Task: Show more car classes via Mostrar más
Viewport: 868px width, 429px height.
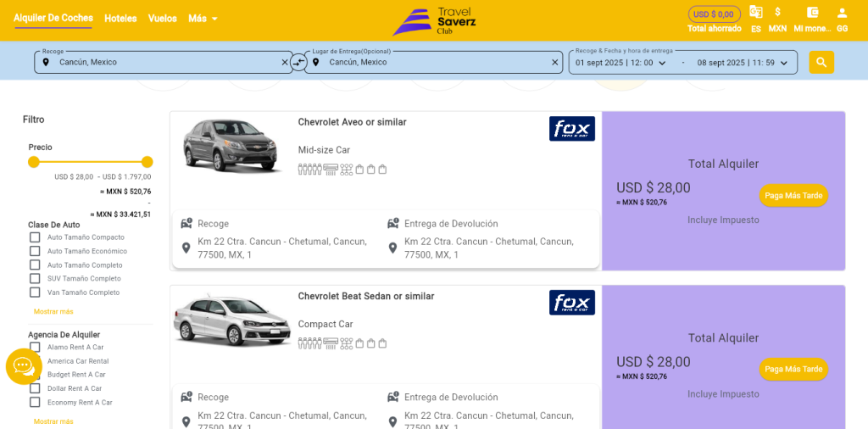Action: (53, 312)
